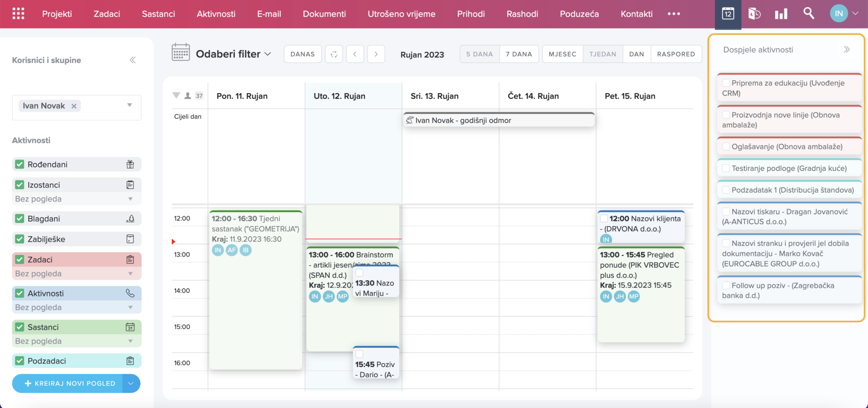Uncheck the Rođendani checkbox
868x408 pixels.
point(19,164)
